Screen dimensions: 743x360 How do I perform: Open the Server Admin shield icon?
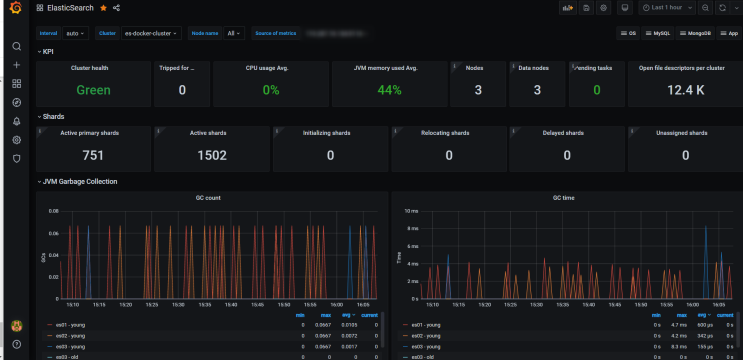tap(17, 159)
